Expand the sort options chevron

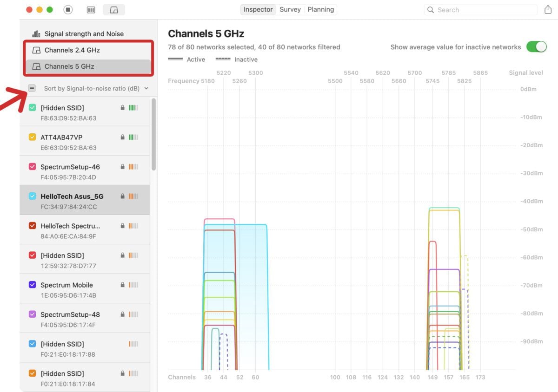146,88
